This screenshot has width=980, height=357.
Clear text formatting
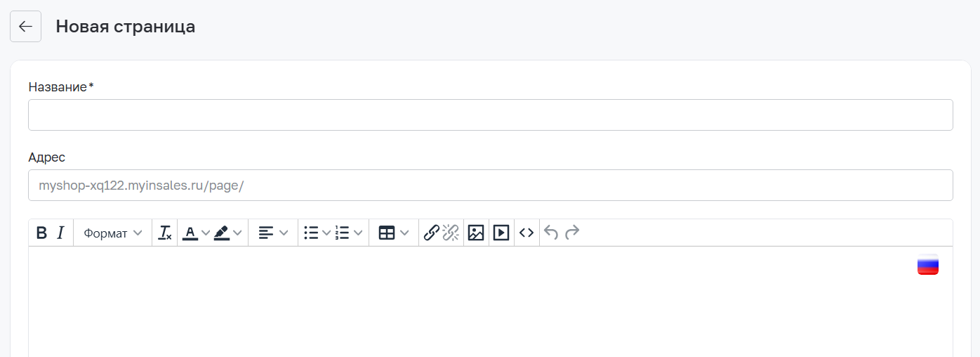tap(165, 233)
